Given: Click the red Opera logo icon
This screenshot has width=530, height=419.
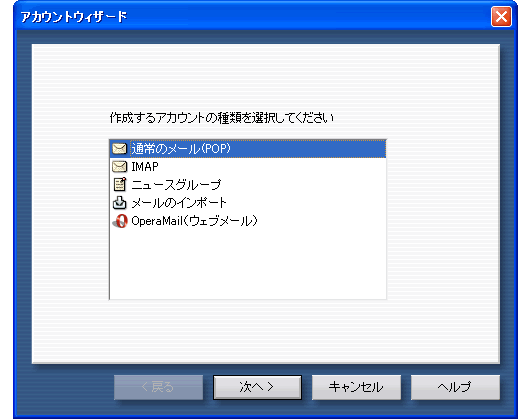Looking at the screenshot, I should pyautogui.click(x=120, y=221).
